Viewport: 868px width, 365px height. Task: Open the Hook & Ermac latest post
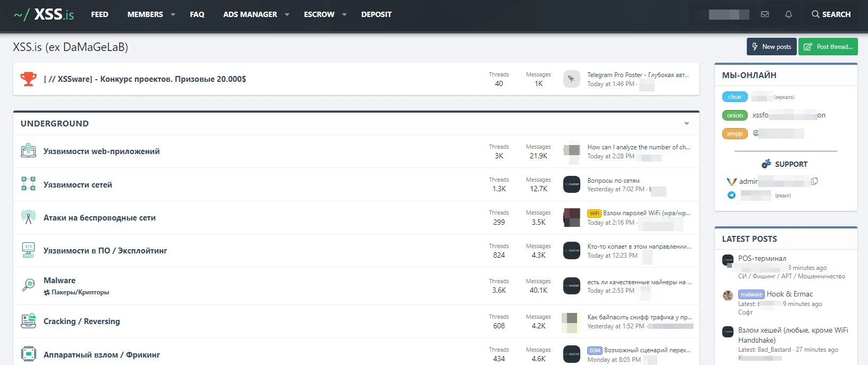[790, 294]
